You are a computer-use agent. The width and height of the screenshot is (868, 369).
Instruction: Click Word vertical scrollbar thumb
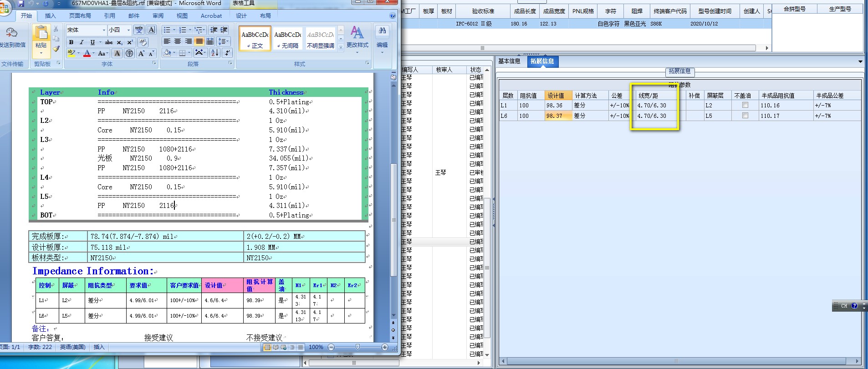point(393,220)
